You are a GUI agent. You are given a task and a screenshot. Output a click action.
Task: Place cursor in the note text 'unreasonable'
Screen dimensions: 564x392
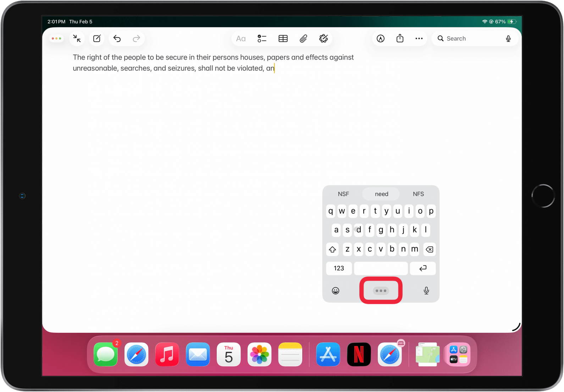(x=95, y=68)
